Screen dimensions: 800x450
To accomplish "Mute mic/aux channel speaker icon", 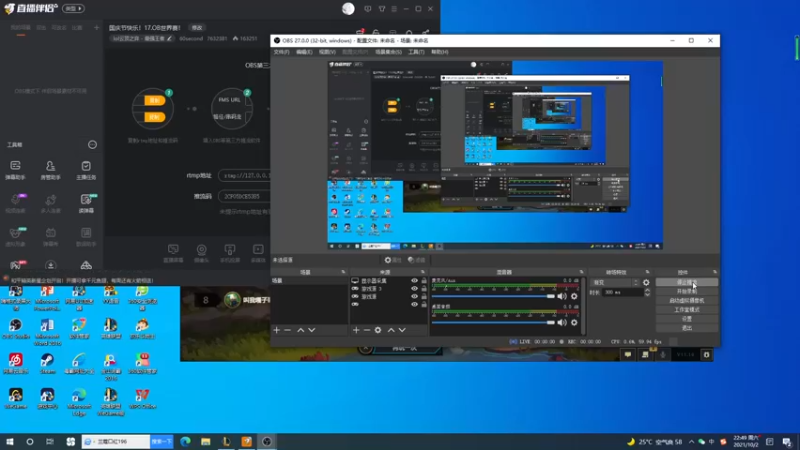I will point(562,296).
